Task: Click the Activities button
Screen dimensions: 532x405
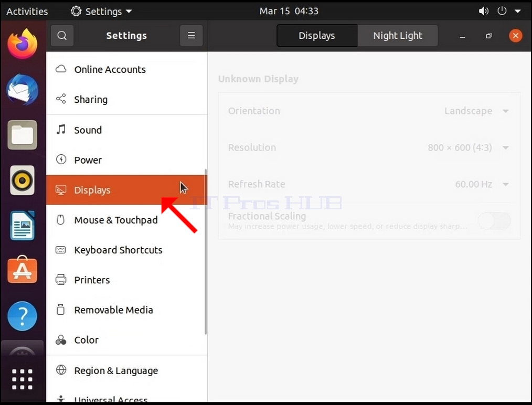Action: 27,11
